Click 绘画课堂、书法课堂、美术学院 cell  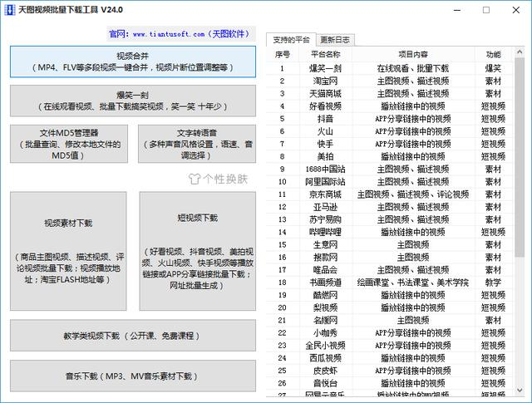coord(413,283)
